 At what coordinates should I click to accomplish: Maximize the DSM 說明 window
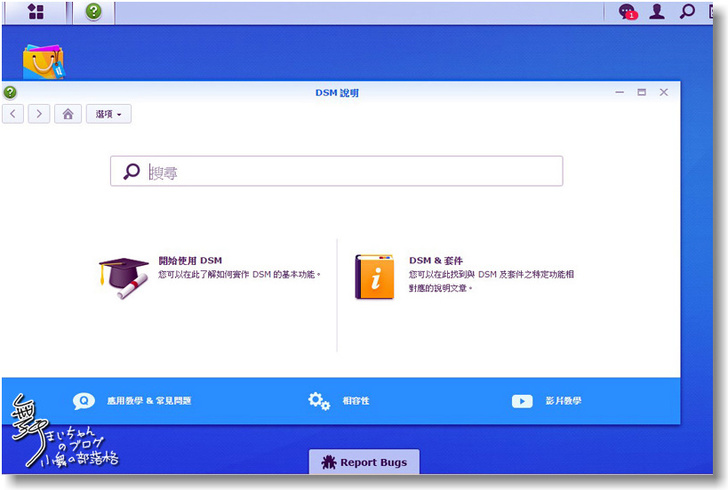(x=641, y=92)
